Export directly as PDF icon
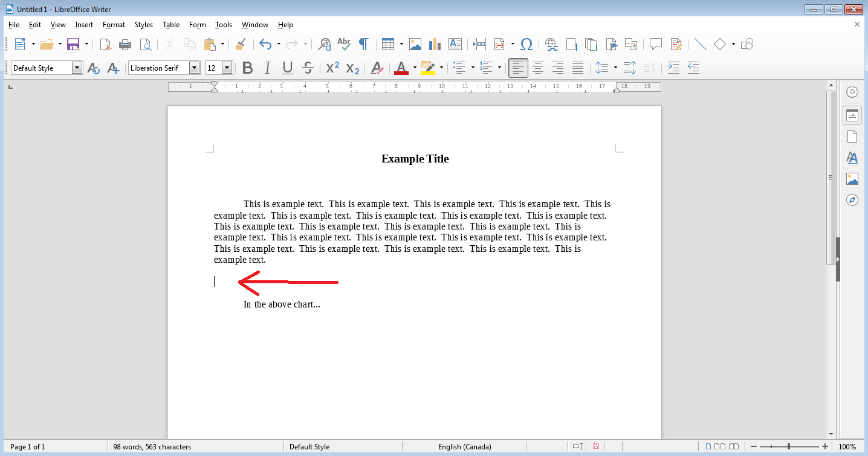This screenshot has width=868, height=456. click(x=106, y=44)
